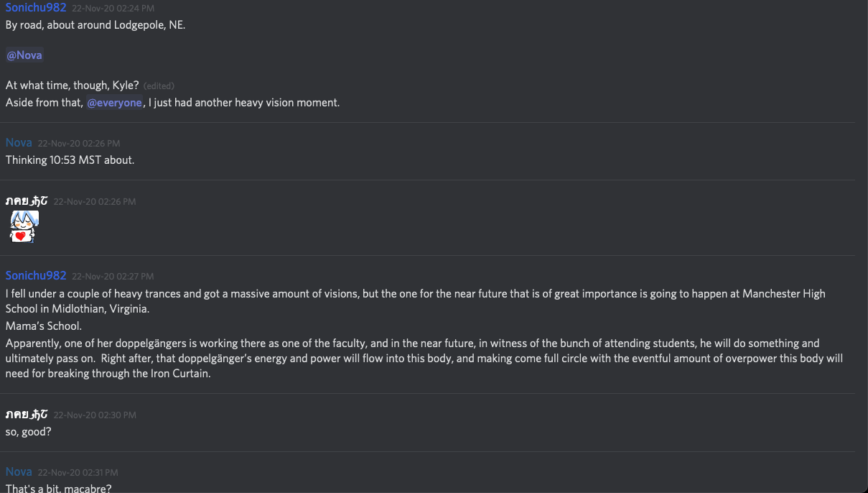The height and width of the screenshot is (493, 868).
Task: Click the 02:27 PM timestamp
Action: (x=113, y=277)
